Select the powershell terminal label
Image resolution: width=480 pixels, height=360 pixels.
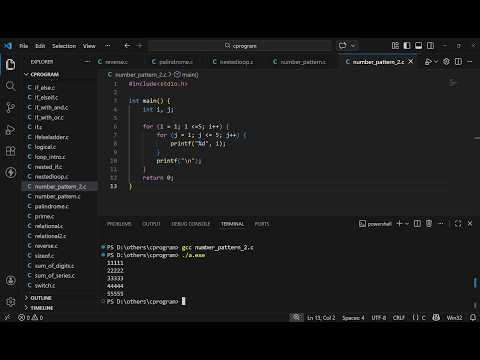[x=375, y=224]
